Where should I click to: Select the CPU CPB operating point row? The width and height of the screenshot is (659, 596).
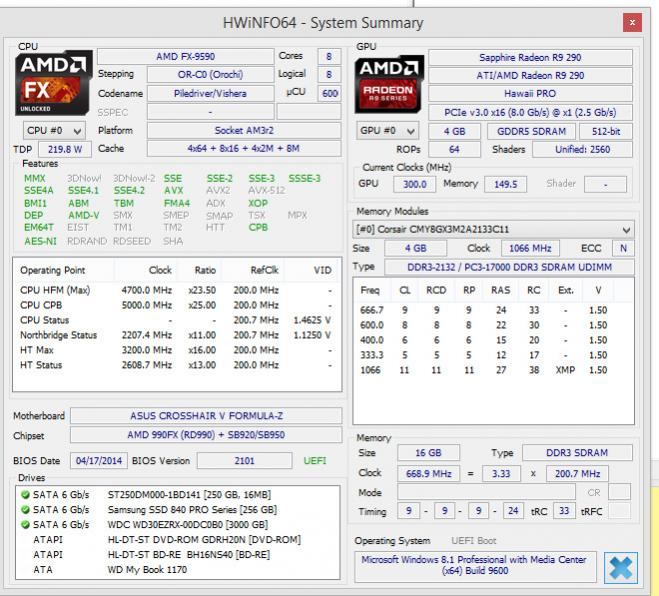pos(177,305)
